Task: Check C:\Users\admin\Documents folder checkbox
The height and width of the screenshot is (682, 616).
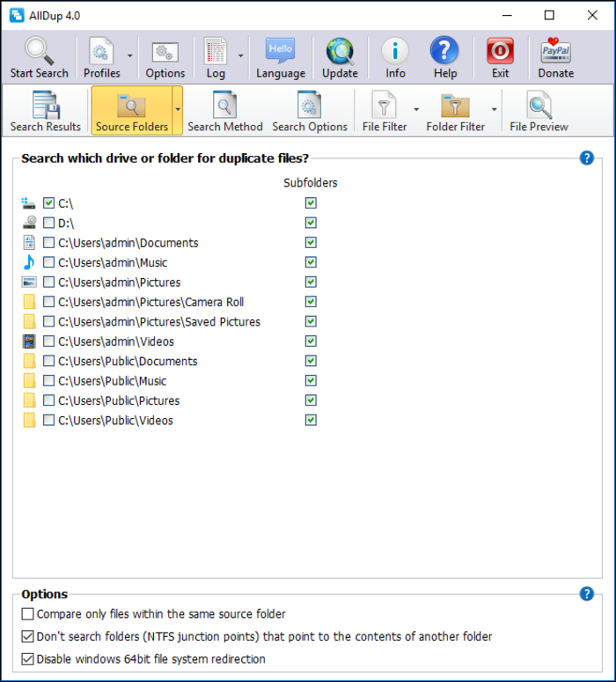Action: click(x=48, y=243)
